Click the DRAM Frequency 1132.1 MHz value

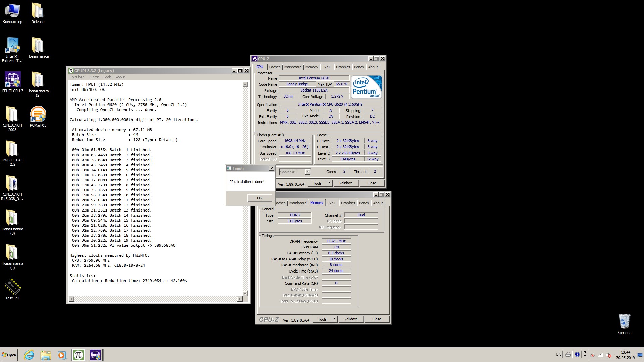pyautogui.click(x=336, y=241)
